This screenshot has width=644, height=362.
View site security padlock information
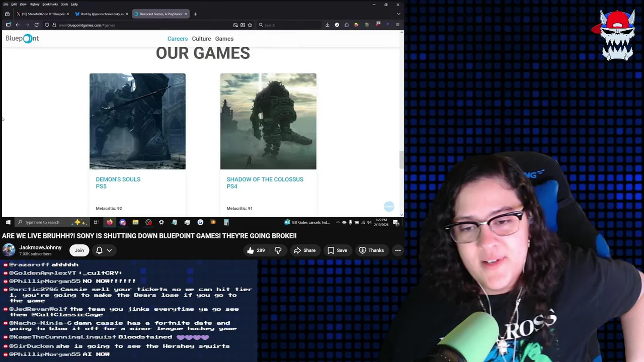54,25
